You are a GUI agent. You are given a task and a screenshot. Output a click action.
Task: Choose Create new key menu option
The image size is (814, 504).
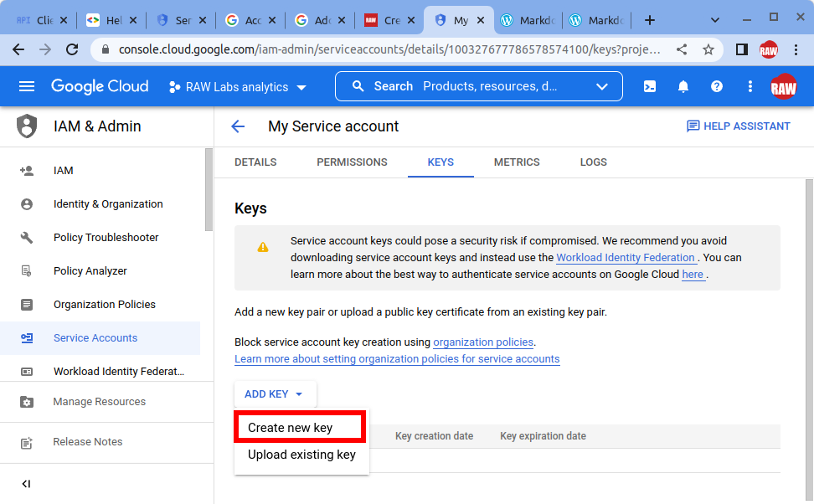pyautogui.click(x=300, y=427)
